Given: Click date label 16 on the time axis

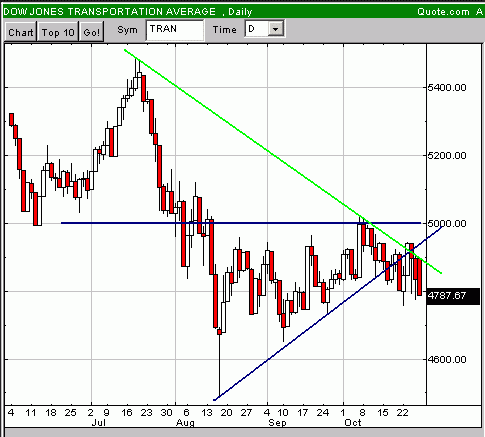Looking at the screenshot, I should (127, 413).
